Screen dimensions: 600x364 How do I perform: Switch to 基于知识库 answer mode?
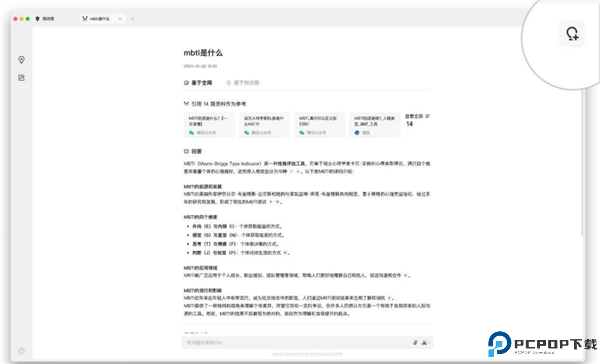coord(243,83)
